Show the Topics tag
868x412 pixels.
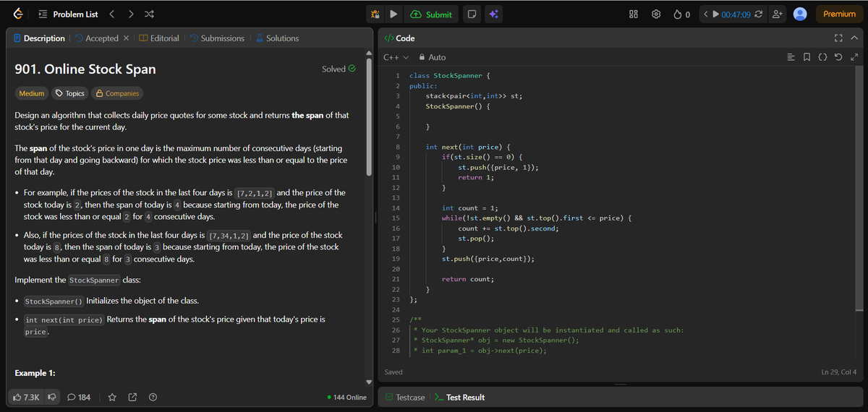pyautogui.click(x=69, y=93)
